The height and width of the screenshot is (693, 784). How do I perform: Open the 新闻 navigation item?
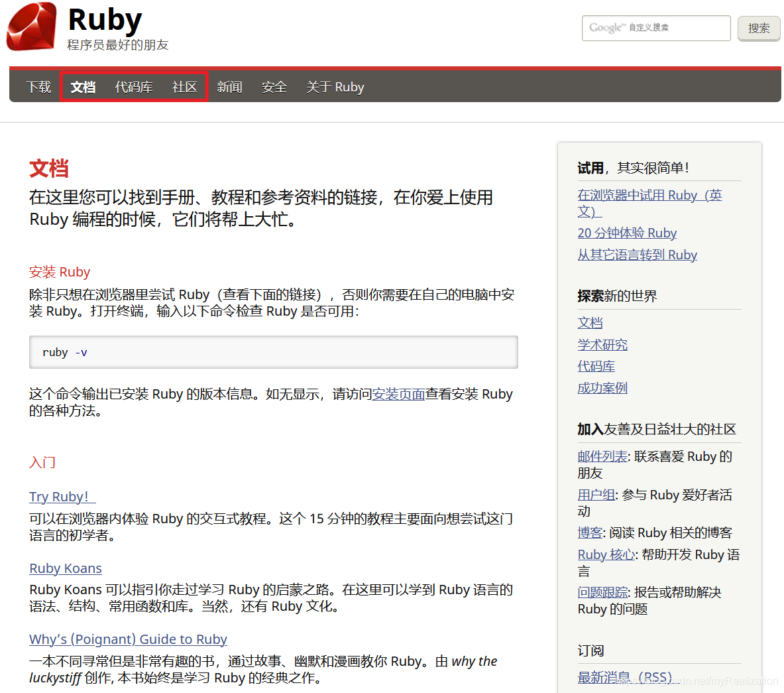coord(229,87)
